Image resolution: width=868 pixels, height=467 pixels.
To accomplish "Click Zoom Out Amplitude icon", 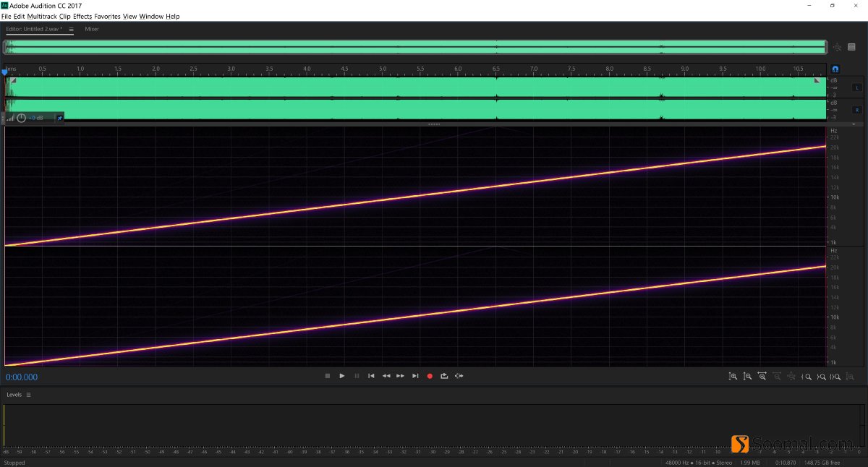I will point(747,377).
